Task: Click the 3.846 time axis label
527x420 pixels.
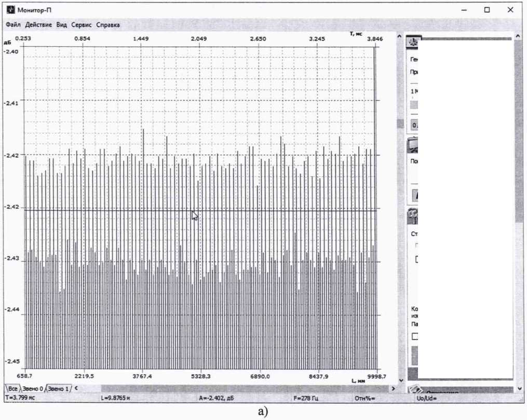Action: tap(375, 38)
